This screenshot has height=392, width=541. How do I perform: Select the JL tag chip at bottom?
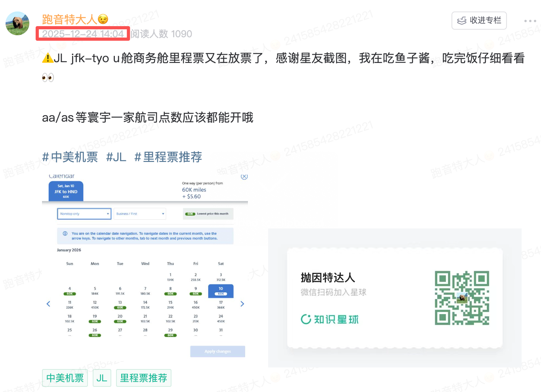point(102,378)
